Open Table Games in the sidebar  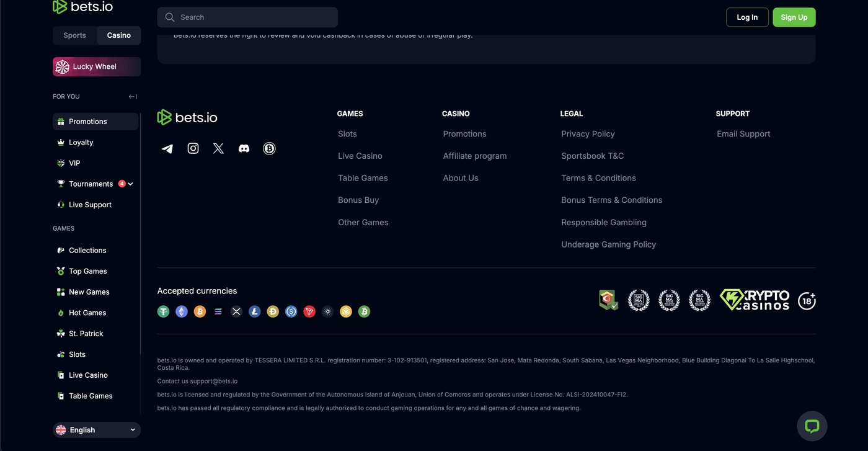[95, 396]
